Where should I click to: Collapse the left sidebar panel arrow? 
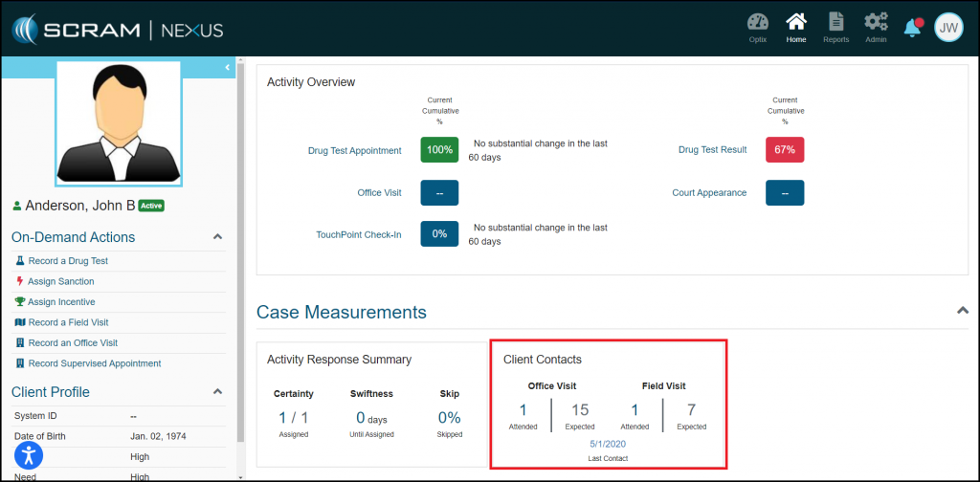tap(228, 67)
